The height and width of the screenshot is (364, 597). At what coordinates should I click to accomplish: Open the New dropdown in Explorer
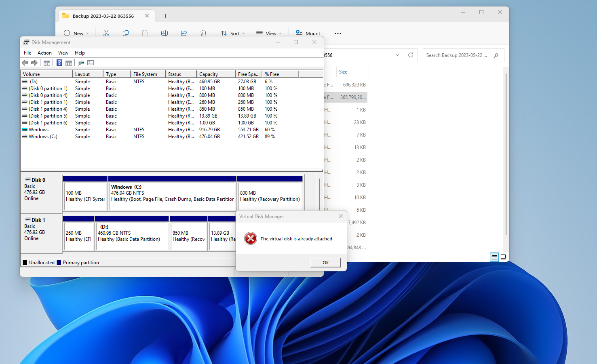pos(76,33)
